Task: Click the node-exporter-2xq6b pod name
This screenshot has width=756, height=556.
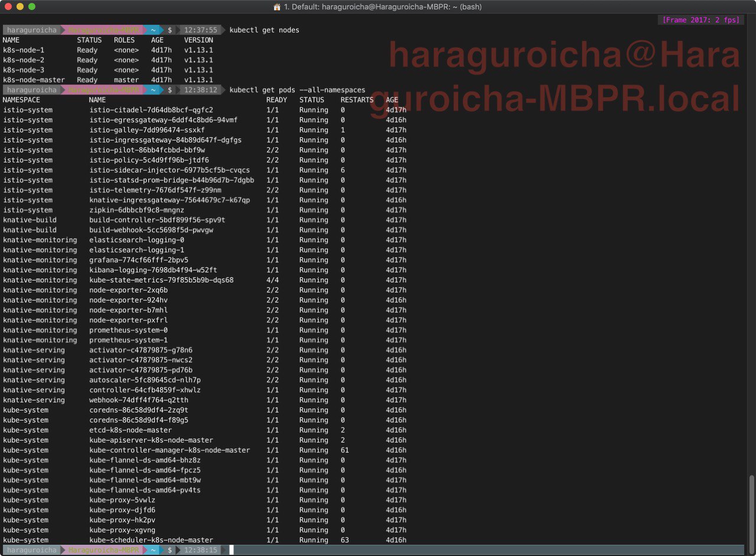Action: tap(128, 290)
